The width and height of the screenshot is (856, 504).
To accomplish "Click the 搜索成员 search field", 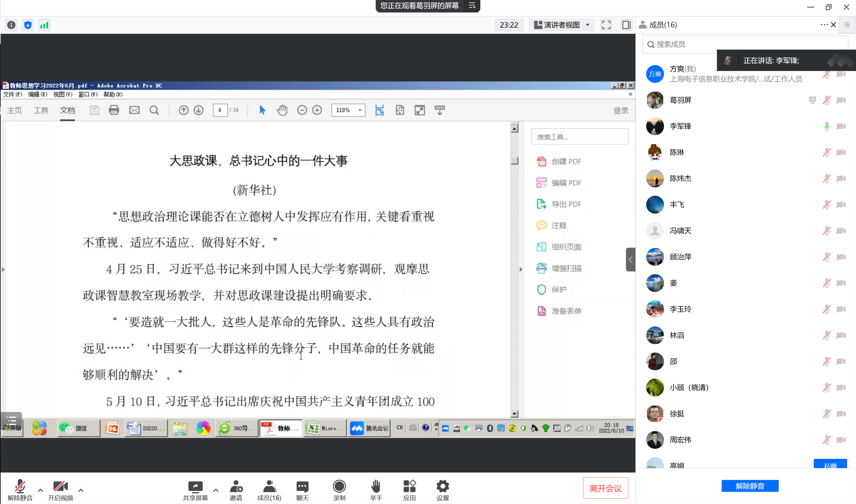I will tap(745, 45).
